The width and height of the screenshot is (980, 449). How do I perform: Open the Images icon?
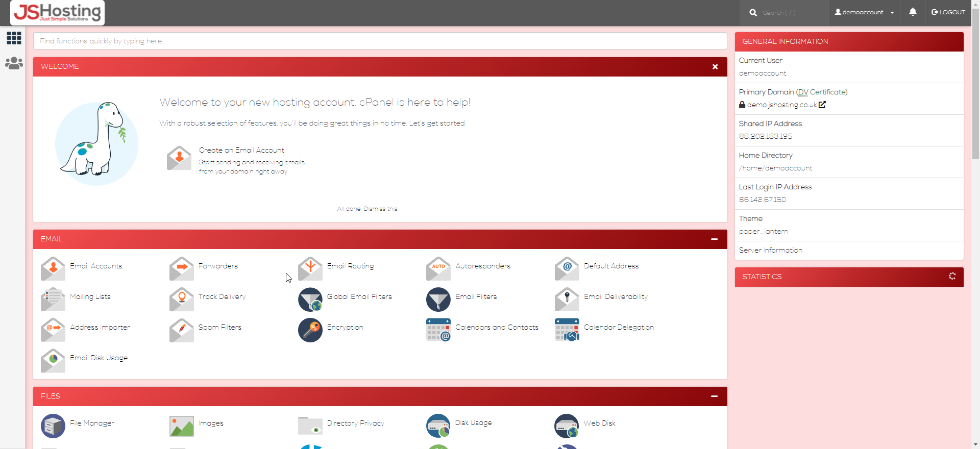[x=182, y=426]
